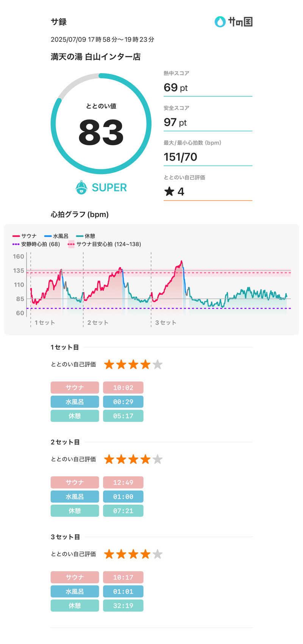Click the set 3 rest time 32:19

tap(123, 606)
